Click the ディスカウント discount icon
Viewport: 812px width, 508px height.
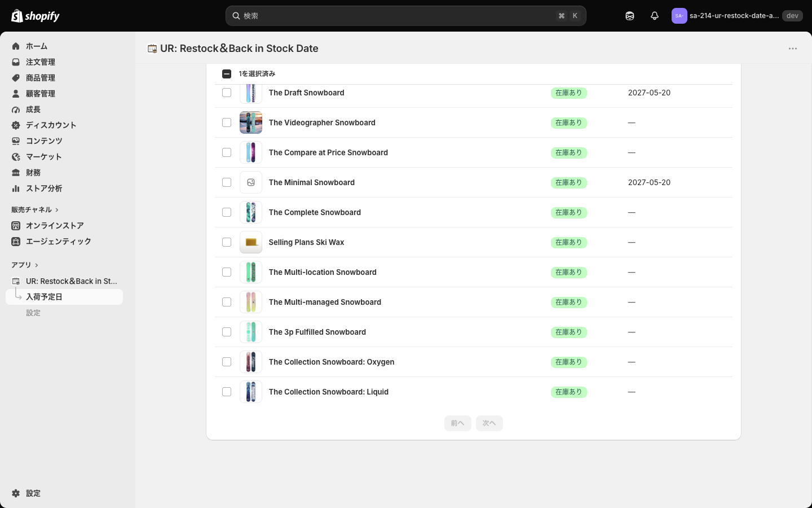(x=16, y=125)
